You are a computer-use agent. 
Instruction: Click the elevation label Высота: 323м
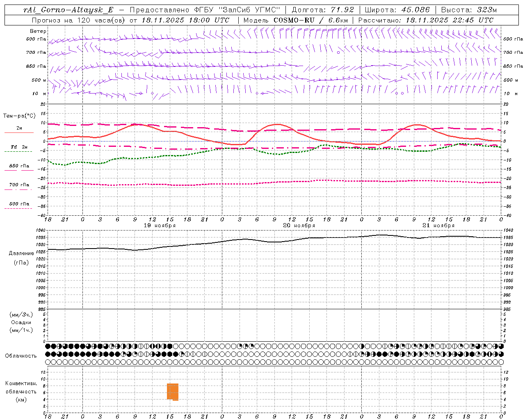469,10
